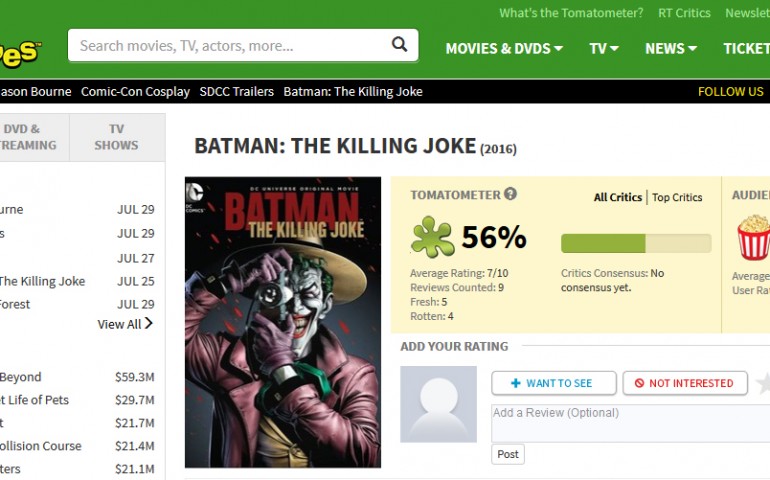The width and height of the screenshot is (770, 480).
Task: Toggle the Not Interested button
Action: tap(685, 383)
